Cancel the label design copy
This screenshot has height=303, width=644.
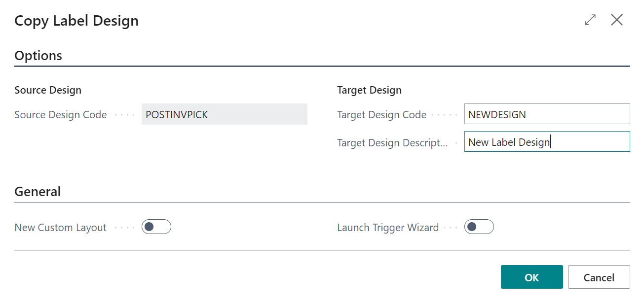tap(599, 277)
